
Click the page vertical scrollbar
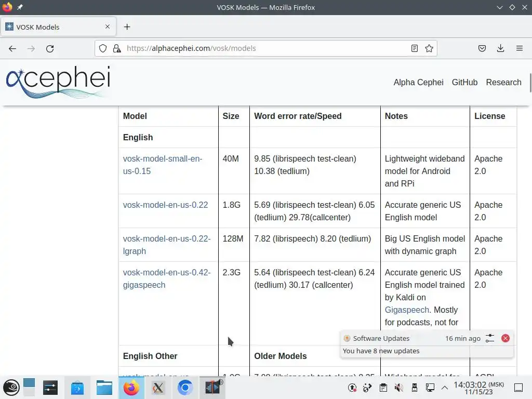pos(530,82)
